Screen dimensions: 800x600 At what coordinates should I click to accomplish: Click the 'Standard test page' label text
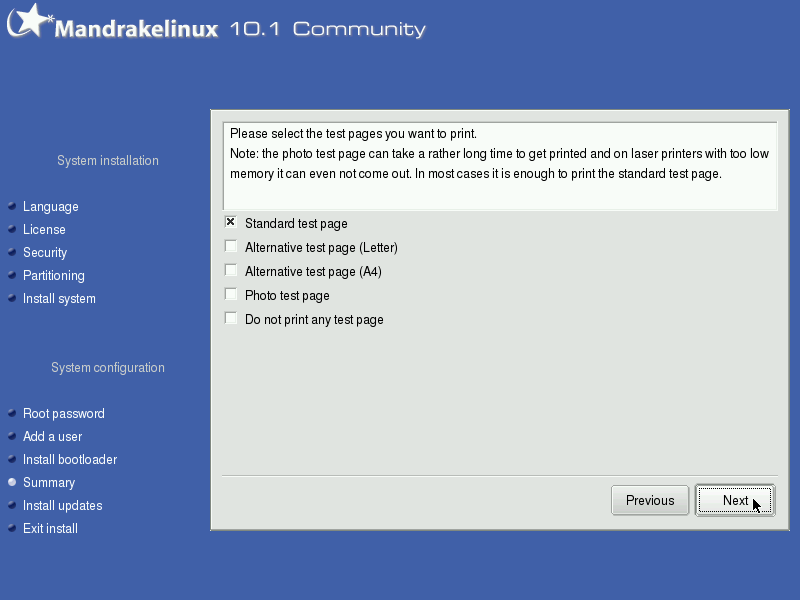coord(296,223)
